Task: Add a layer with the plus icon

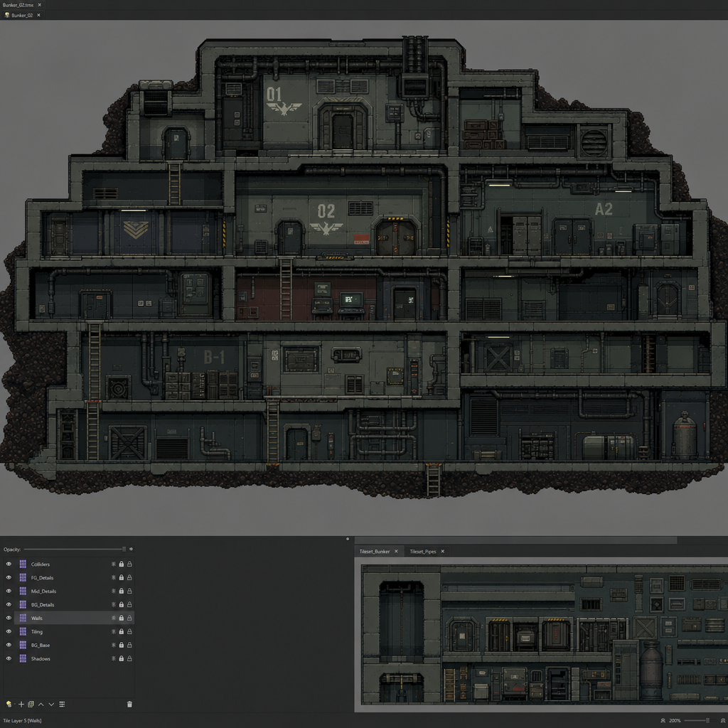Action: click(x=21, y=705)
